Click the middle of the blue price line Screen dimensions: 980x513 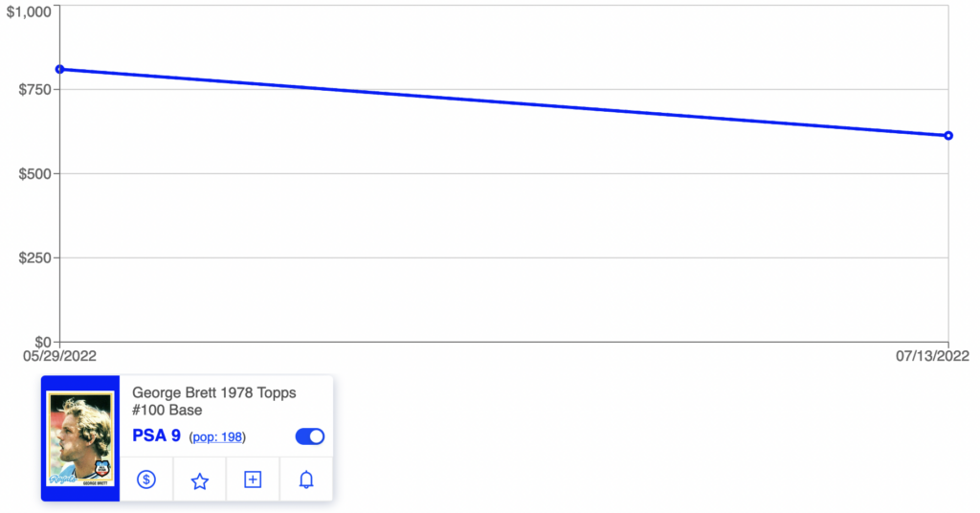click(x=503, y=102)
